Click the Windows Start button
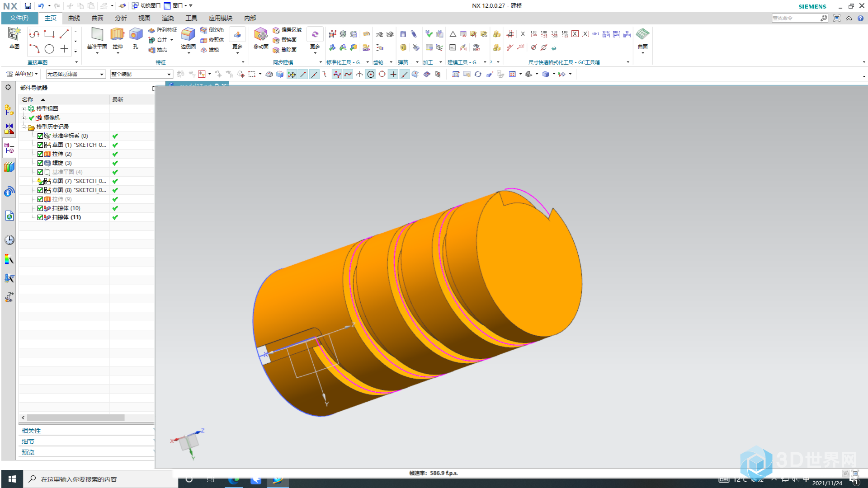Screen dimensions: 868x488 pos(12,479)
